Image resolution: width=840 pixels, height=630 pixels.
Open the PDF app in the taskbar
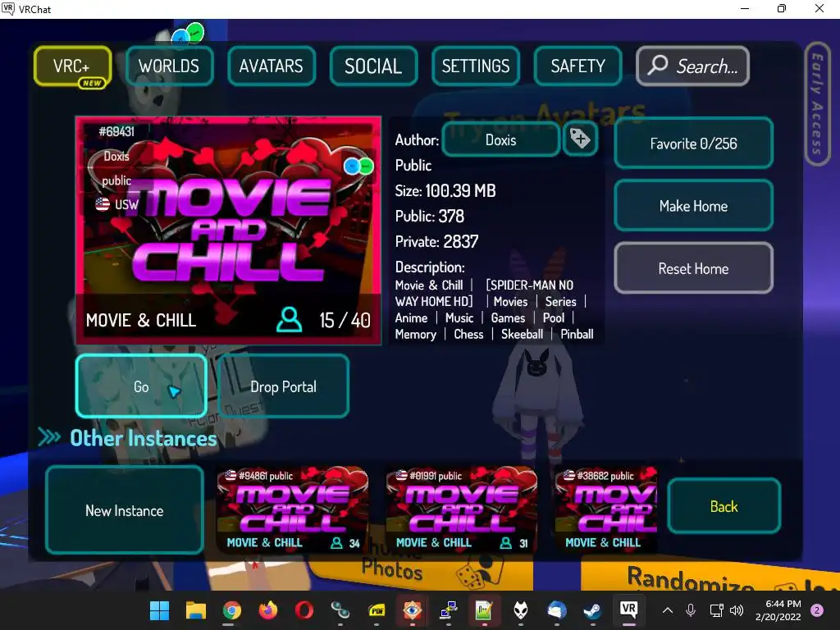tap(377, 610)
